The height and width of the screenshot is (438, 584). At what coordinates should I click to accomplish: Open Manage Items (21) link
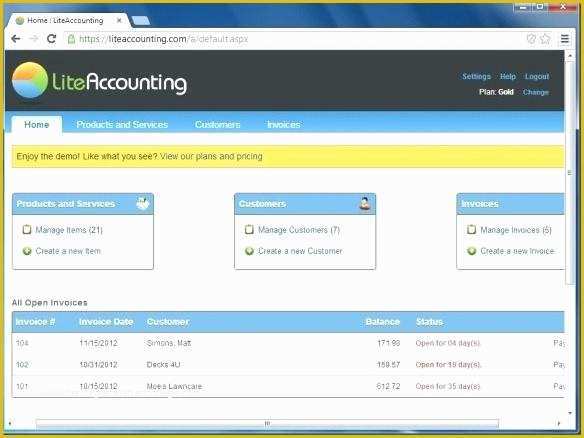point(69,230)
